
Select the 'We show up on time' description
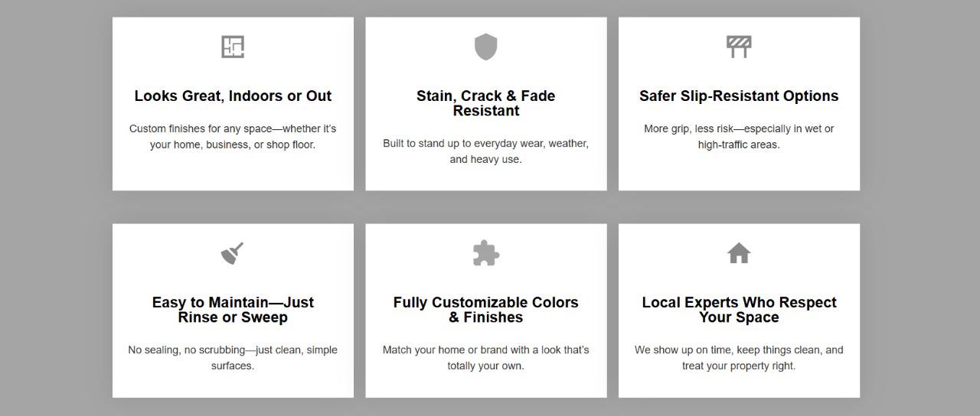point(739,358)
